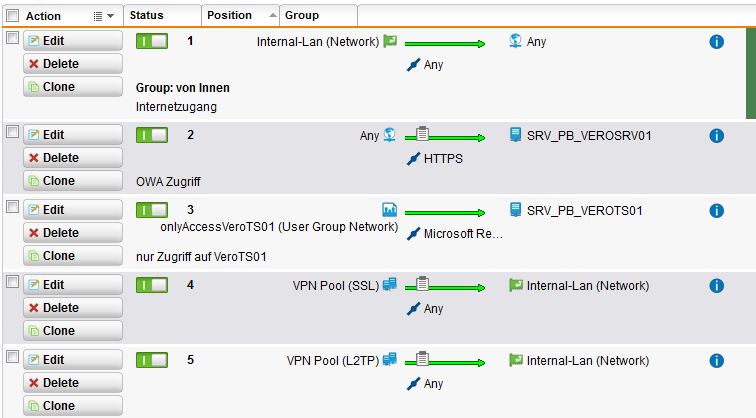Delete rule 5 VPN Pool (L2TP)
The width and height of the screenshot is (756, 418).
(x=73, y=383)
